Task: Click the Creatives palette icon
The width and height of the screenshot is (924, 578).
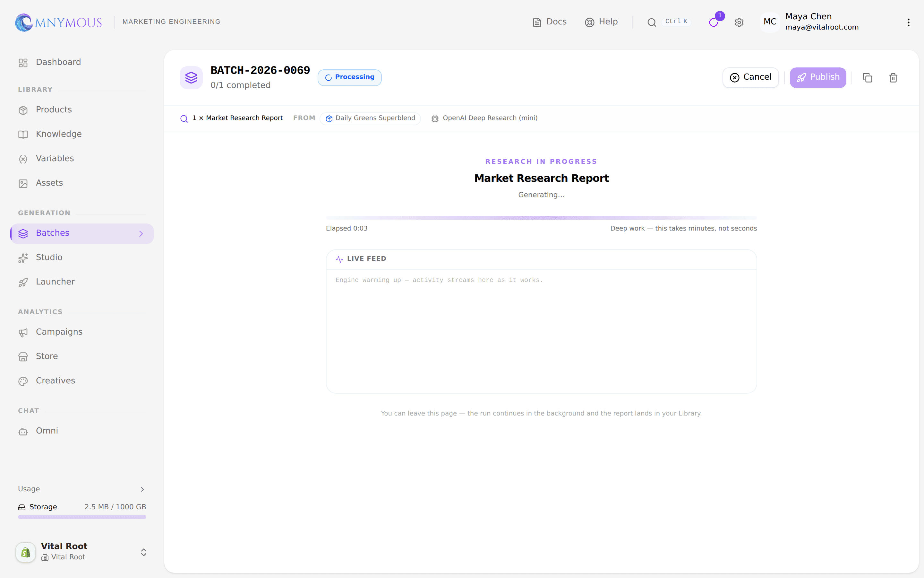Action: click(x=23, y=381)
